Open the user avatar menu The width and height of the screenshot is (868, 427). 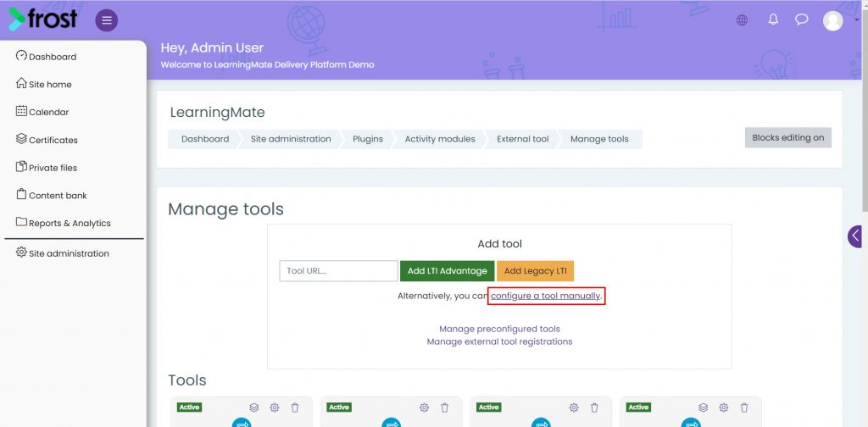832,21
